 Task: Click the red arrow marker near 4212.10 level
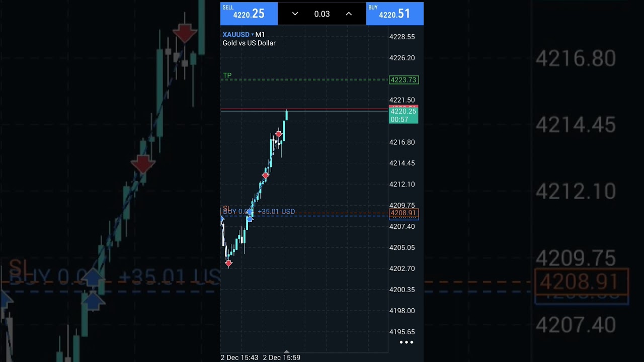266,175
